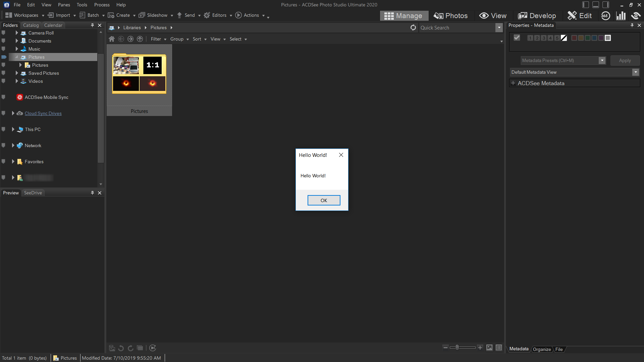Click the Quick Search input field
This screenshot has height=362, width=644.
coord(457,28)
